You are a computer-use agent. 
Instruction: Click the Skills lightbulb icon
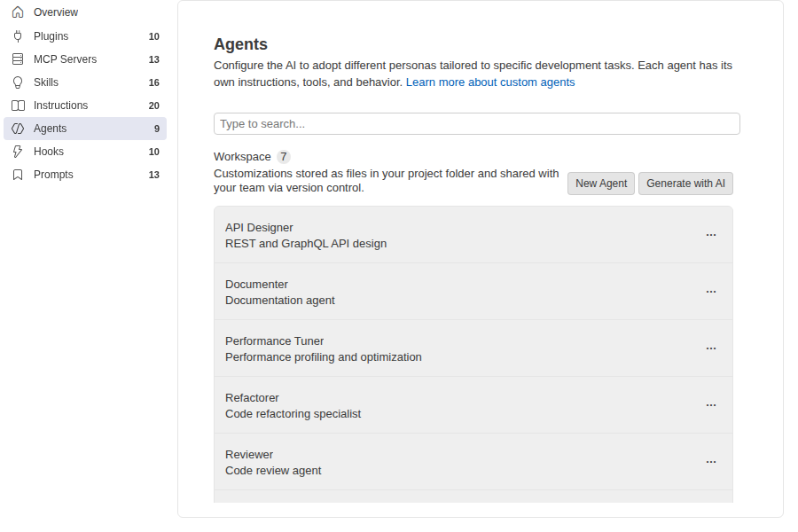coord(18,82)
